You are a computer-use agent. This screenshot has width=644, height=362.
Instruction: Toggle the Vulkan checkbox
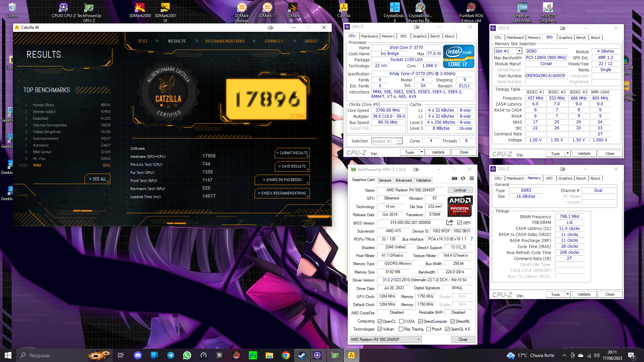(380, 329)
